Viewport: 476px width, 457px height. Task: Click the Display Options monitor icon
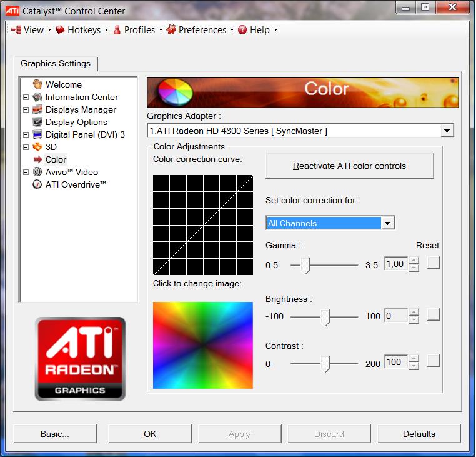37,122
